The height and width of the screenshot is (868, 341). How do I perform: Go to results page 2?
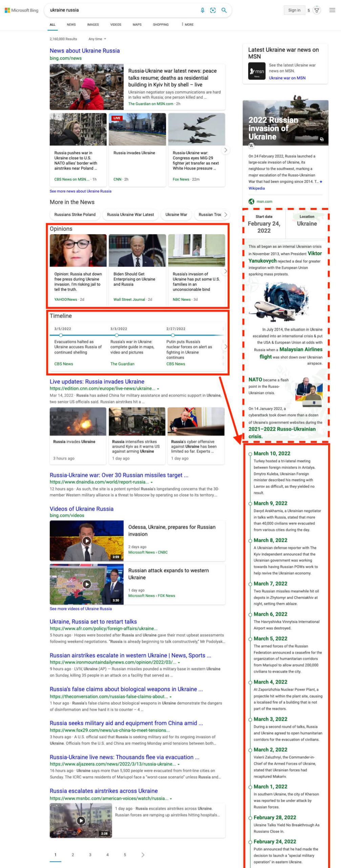[73, 855]
